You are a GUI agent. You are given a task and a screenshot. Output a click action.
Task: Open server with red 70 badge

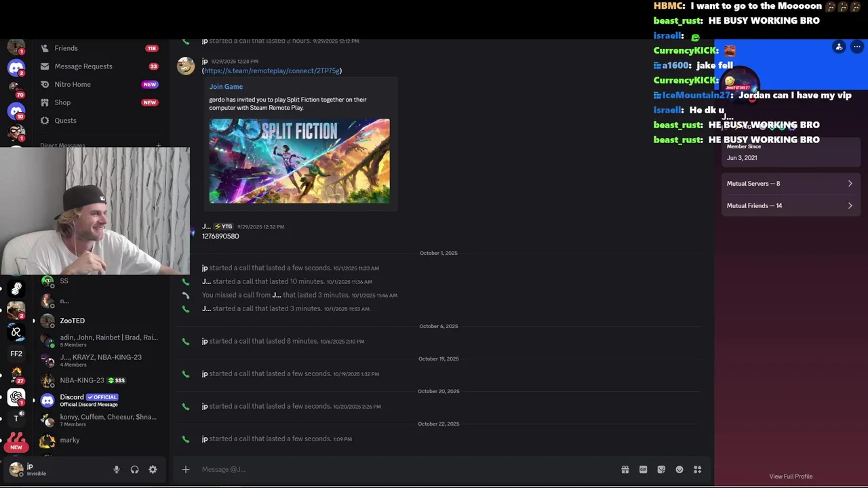coord(16,88)
